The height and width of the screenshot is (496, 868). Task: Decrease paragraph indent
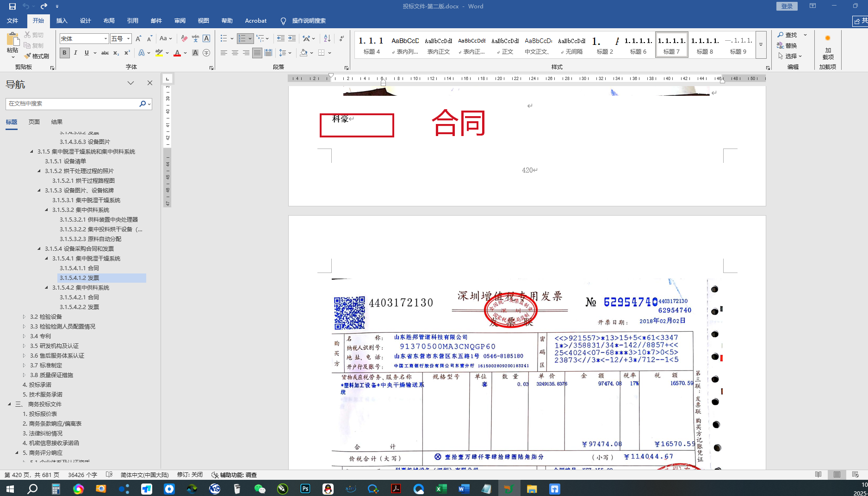pos(281,38)
